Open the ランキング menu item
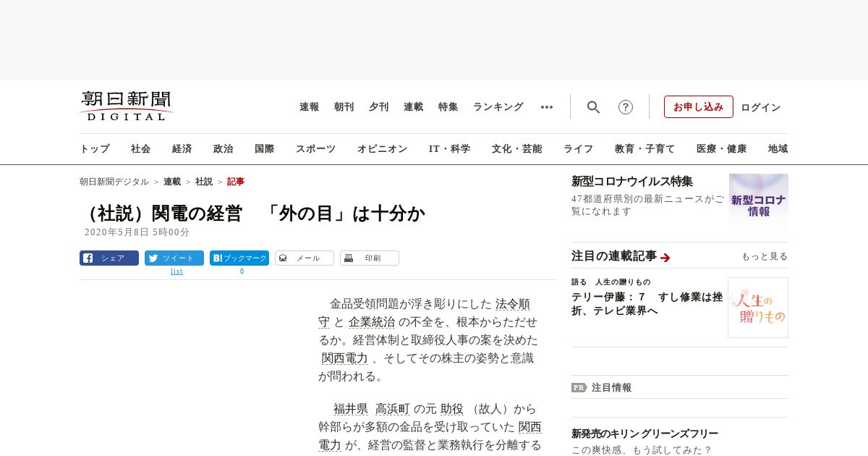 (x=498, y=107)
